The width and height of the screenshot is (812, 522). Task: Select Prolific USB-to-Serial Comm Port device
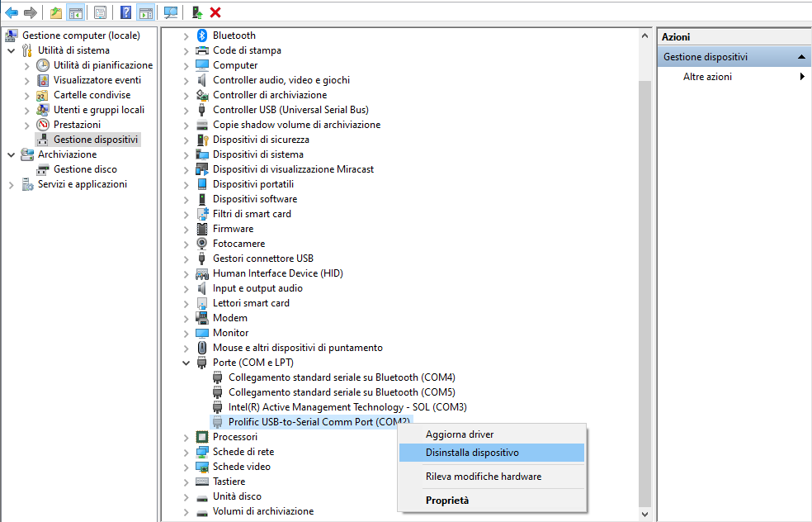tap(319, 422)
